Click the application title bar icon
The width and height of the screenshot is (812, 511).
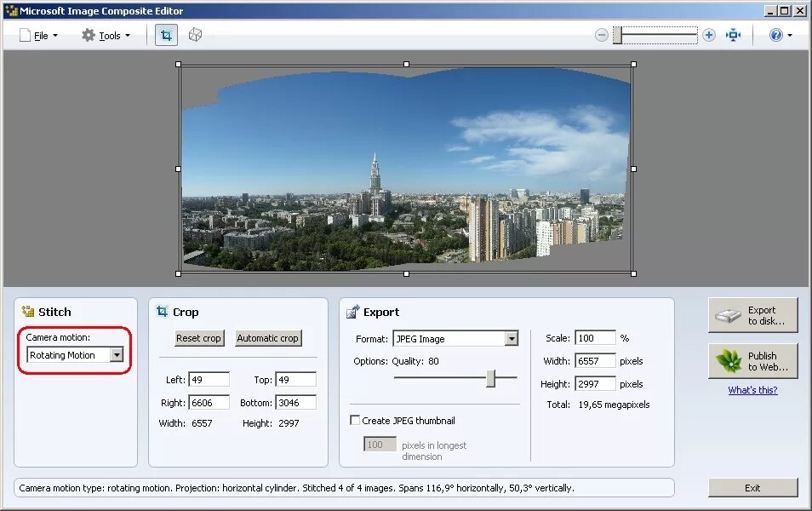coord(11,10)
